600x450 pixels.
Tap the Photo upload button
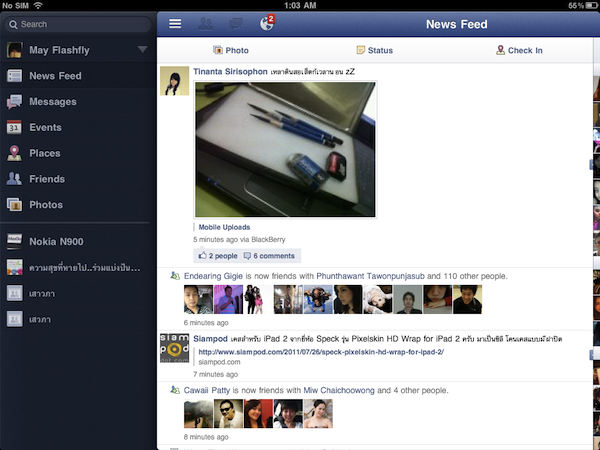(x=230, y=50)
